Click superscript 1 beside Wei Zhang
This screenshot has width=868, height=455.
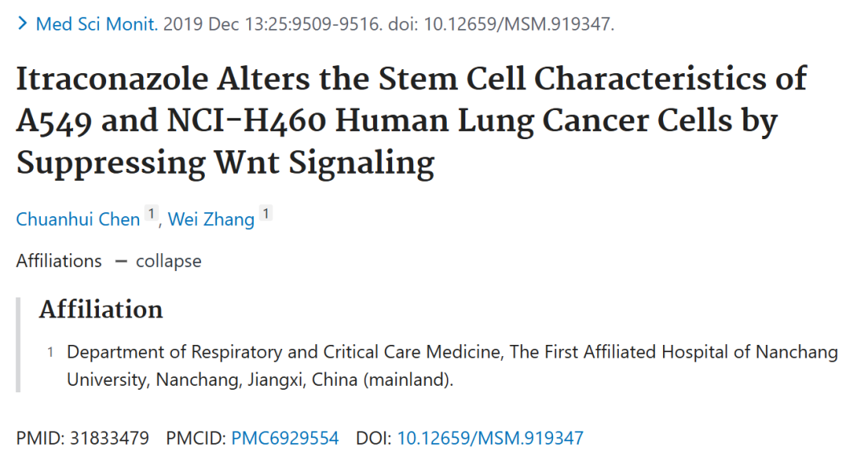pos(266,214)
